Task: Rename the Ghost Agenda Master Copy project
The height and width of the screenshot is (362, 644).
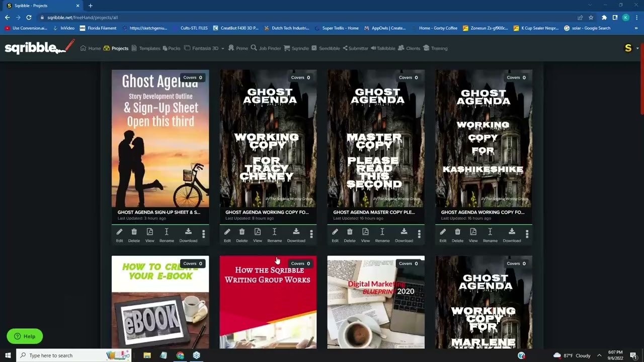Action: pyautogui.click(x=382, y=235)
